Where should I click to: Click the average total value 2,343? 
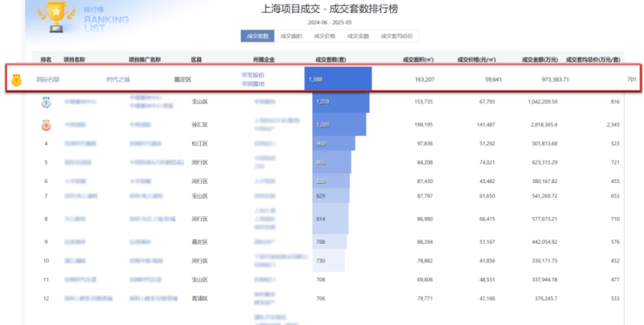tap(614, 125)
